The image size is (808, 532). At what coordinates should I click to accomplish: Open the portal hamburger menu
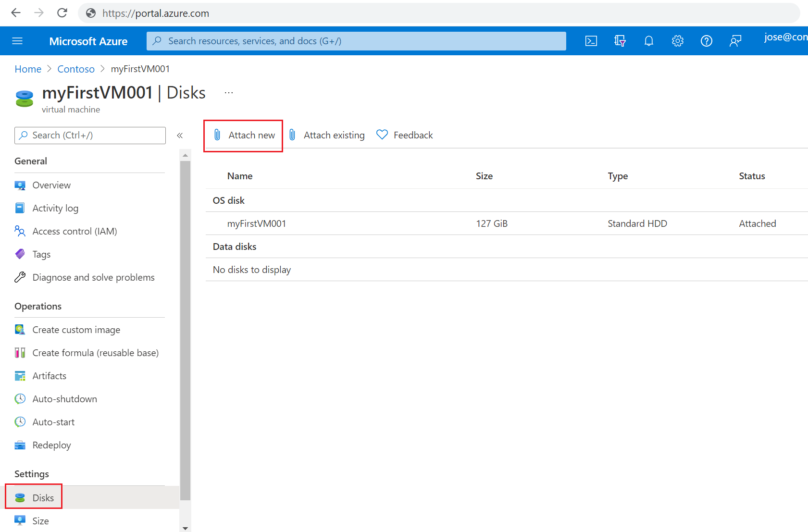(x=17, y=41)
